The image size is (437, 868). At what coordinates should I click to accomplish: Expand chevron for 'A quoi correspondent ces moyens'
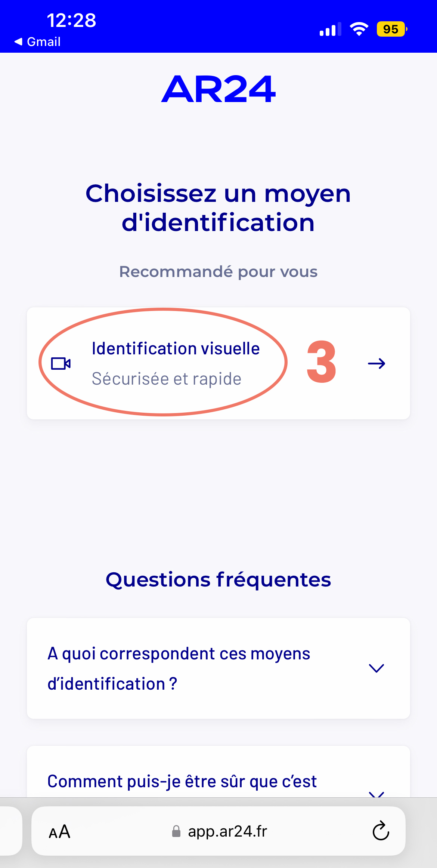(376, 668)
